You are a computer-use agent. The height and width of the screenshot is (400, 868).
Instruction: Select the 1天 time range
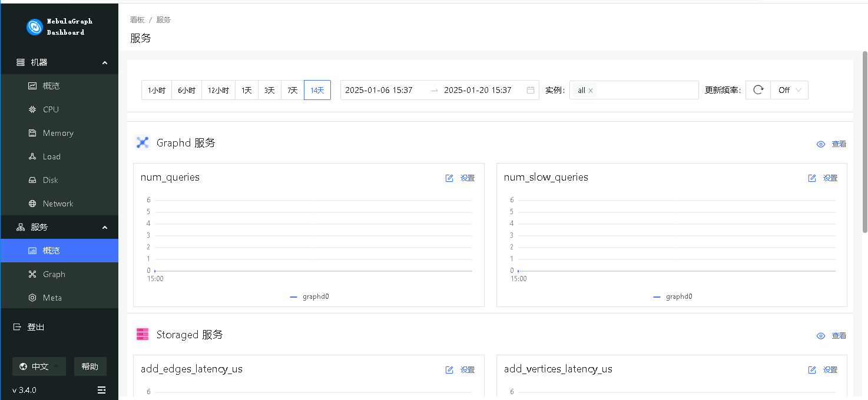pos(247,90)
